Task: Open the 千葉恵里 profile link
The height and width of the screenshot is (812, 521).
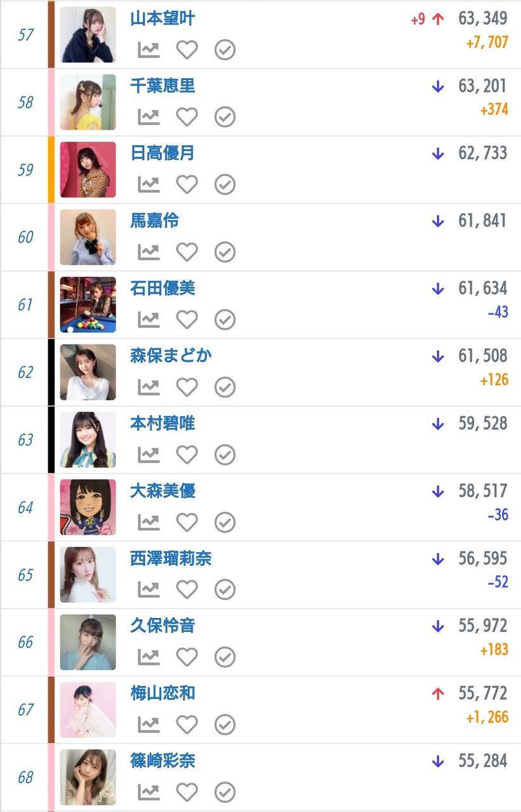Action: (162, 86)
